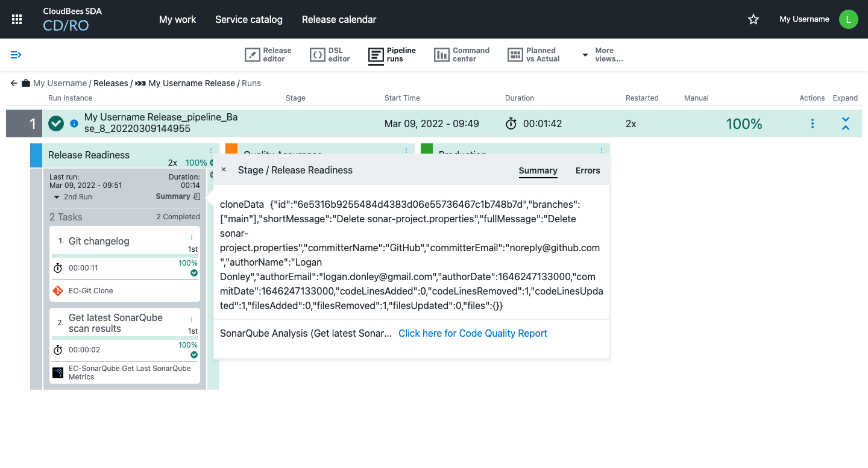This screenshot has height=468, width=868.
Task: Collapse run 1 using the Expand chevron
Action: point(846,123)
